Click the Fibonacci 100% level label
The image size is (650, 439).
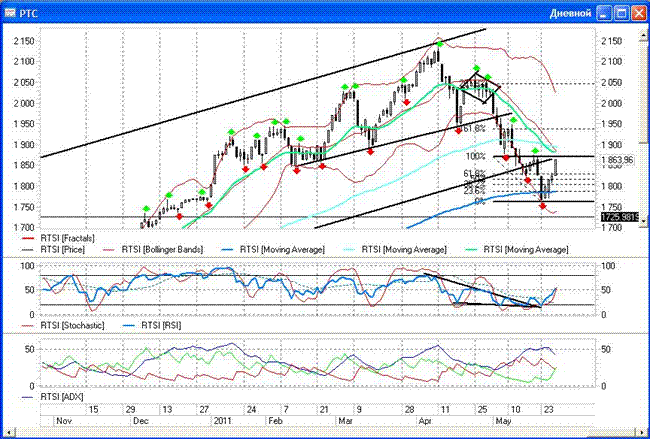475,157
